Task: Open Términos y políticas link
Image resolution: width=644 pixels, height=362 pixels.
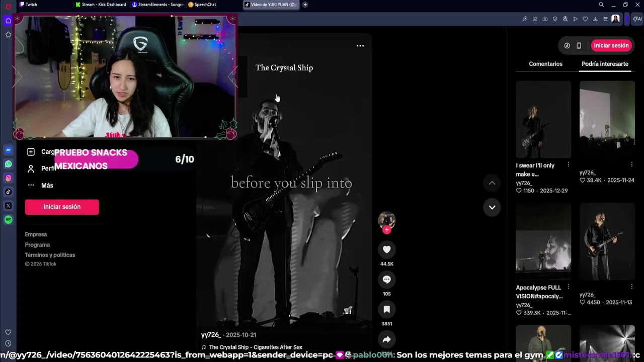Action: pyautogui.click(x=50, y=255)
